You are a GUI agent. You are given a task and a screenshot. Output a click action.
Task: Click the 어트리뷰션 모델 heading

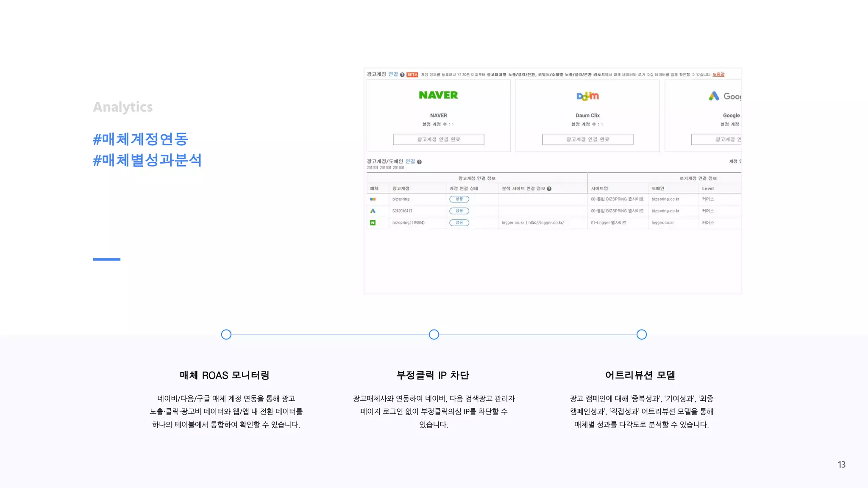(x=640, y=375)
